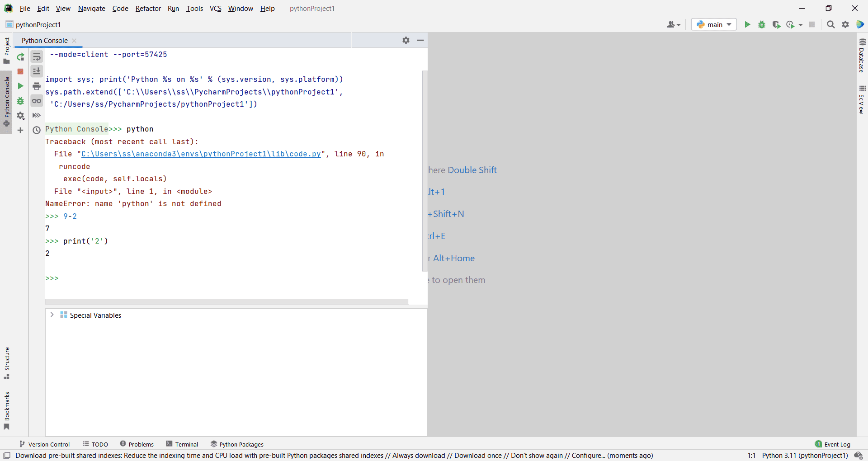This screenshot has height=461, width=868.
Task: Stop the Python console process
Action: (20, 71)
